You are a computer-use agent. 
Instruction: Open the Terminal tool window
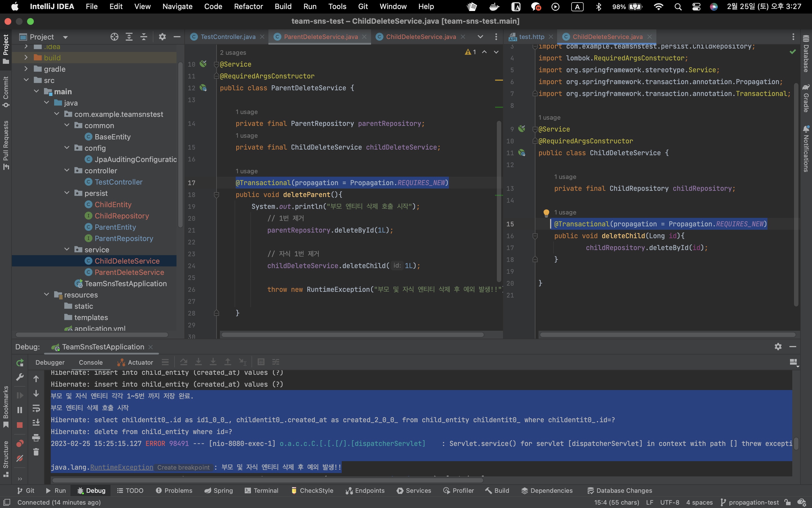tap(261, 491)
